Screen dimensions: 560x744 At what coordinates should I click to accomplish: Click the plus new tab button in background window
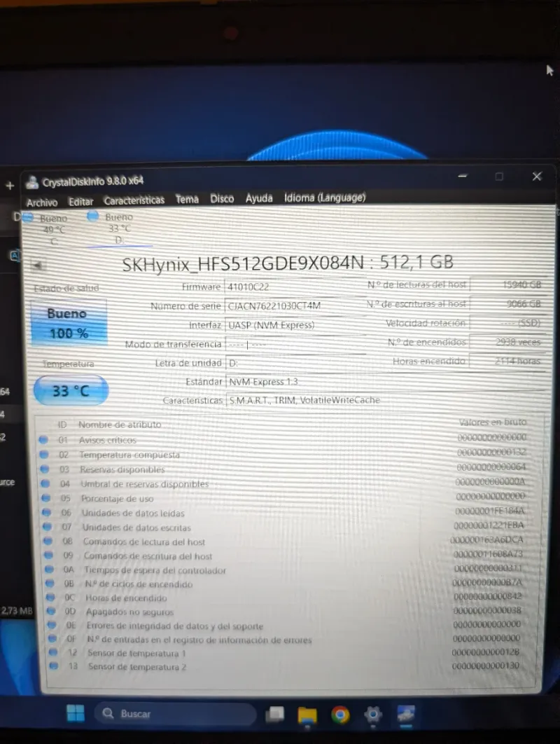pos(10,186)
